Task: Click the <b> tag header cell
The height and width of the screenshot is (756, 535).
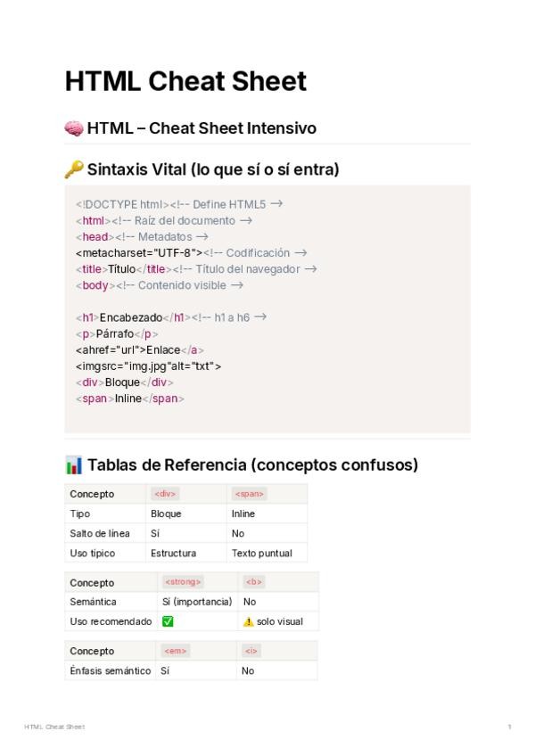Action: click(x=253, y=582)
